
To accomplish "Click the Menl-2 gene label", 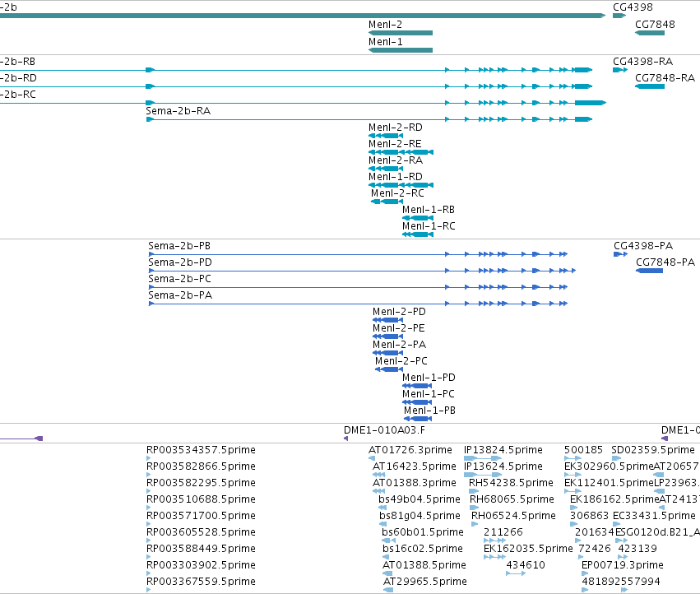I will tap(385, 25).
